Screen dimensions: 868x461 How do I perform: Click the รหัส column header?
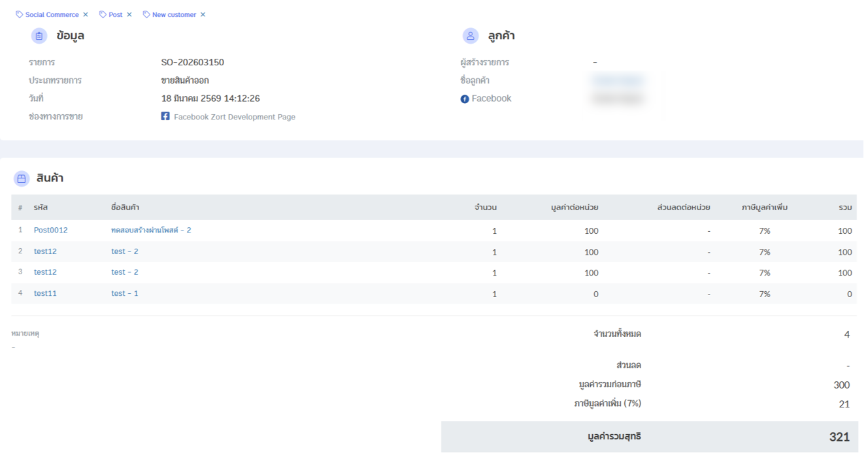tap(41, 208)
